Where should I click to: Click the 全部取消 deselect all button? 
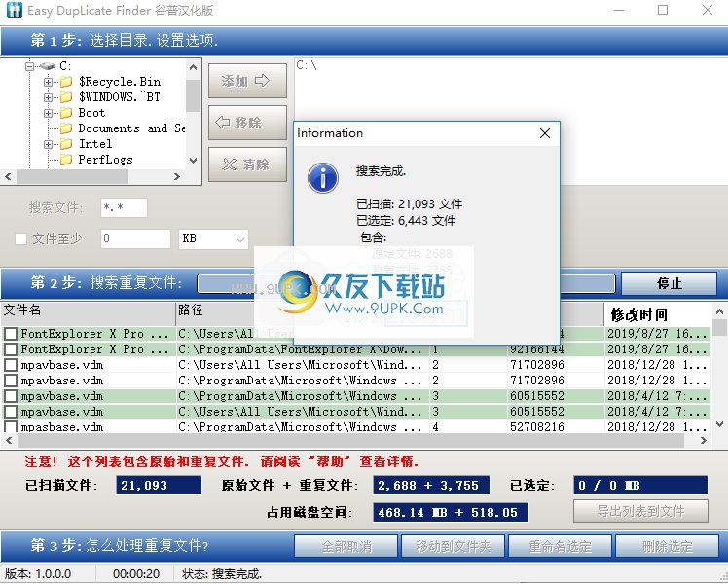point(346,546)
